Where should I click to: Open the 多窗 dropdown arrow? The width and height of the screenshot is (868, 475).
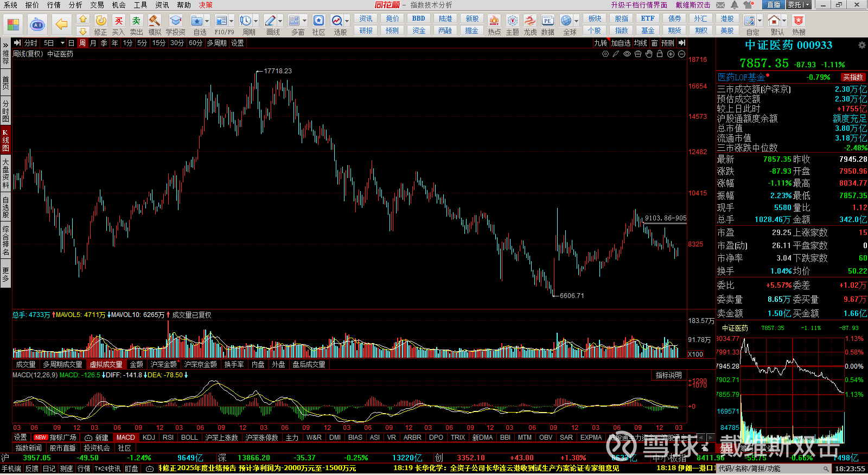point(304,21)
